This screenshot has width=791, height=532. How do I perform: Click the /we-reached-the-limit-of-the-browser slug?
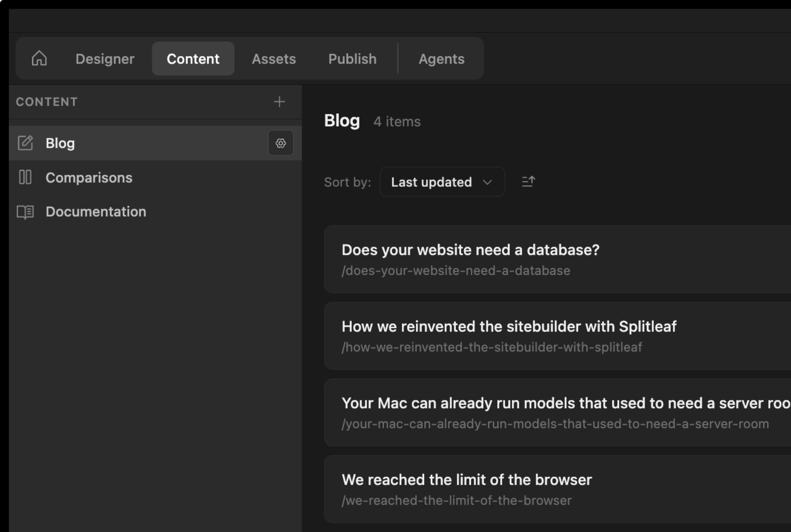tap(457, 500)
